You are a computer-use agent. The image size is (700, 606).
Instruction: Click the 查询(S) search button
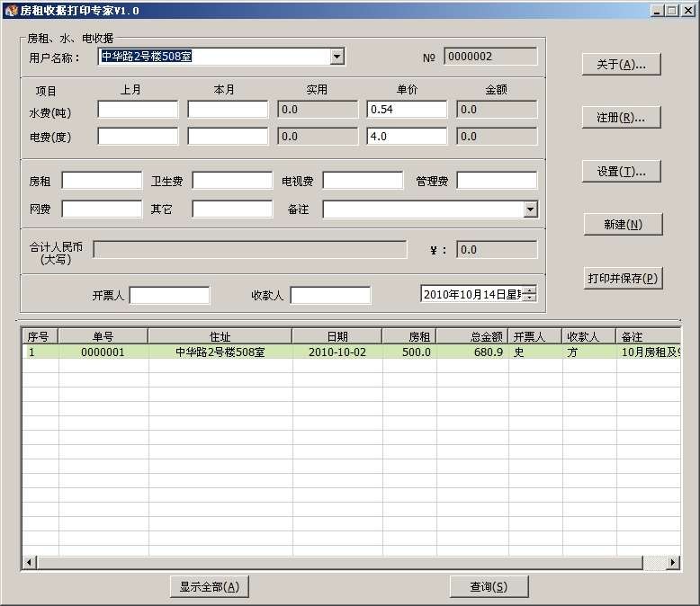[x=489, y=587]
